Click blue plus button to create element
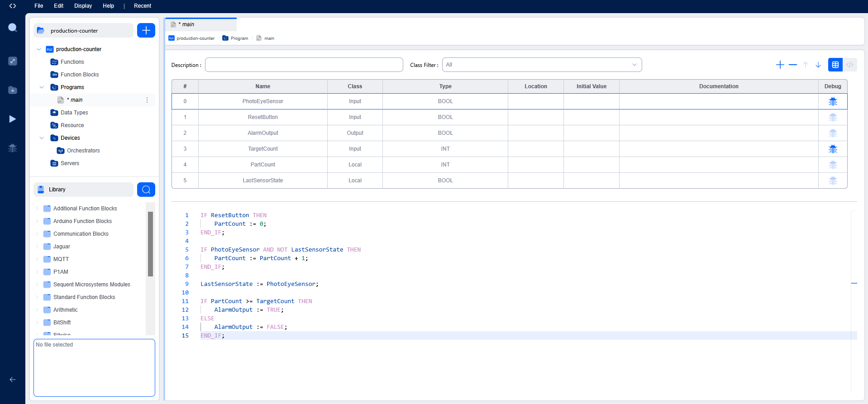The height and width of the screenshot is (404, 868). [x=146, y=30]
